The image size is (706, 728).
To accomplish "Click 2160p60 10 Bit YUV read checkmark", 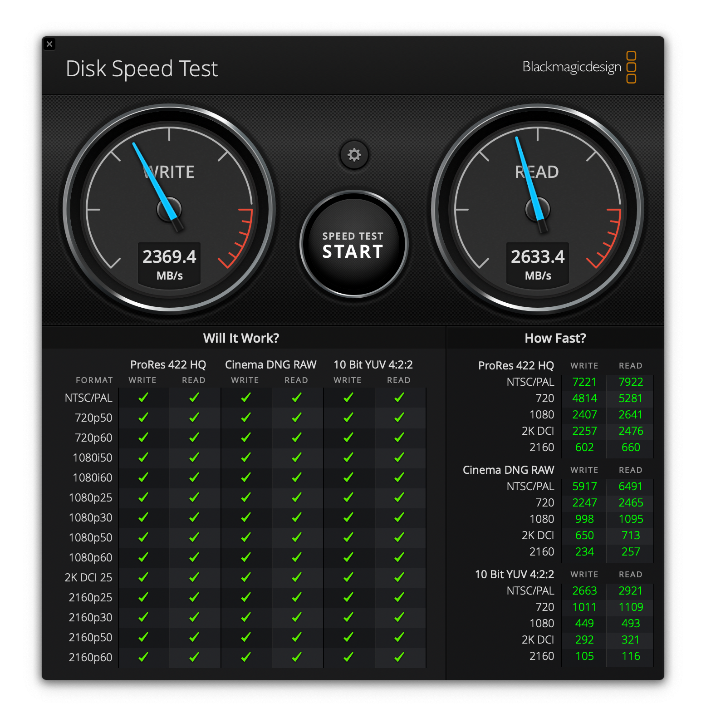I will pyautogui.click(x=399, y=657).
